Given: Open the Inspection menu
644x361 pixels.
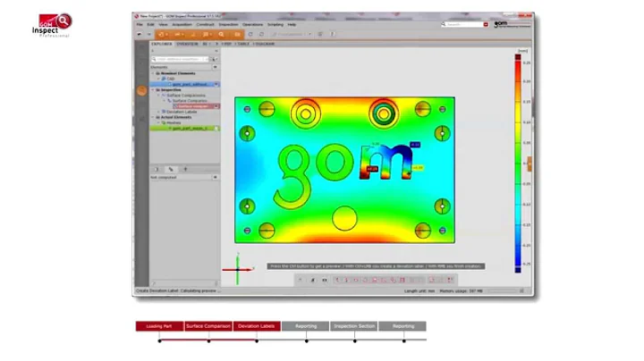Looking at the screenshot, I should coord(228,25).
